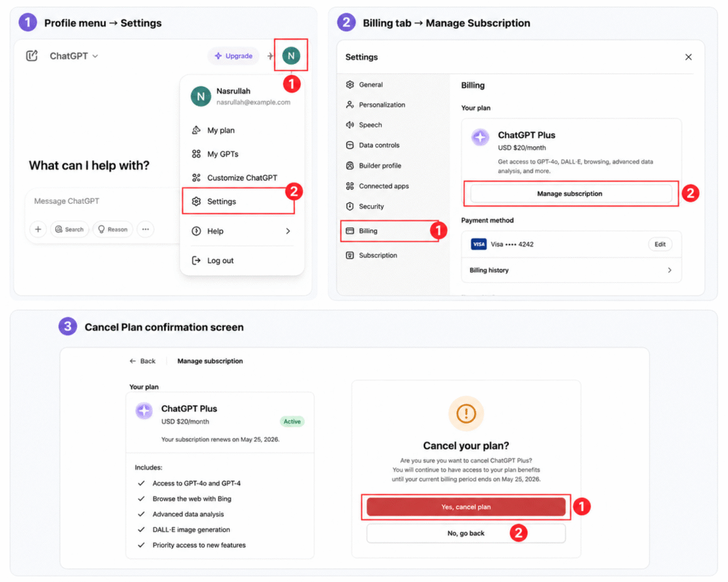
Task: Click ChatGPT Plus sparkle icon in Billing
Action: click(480, 137)
